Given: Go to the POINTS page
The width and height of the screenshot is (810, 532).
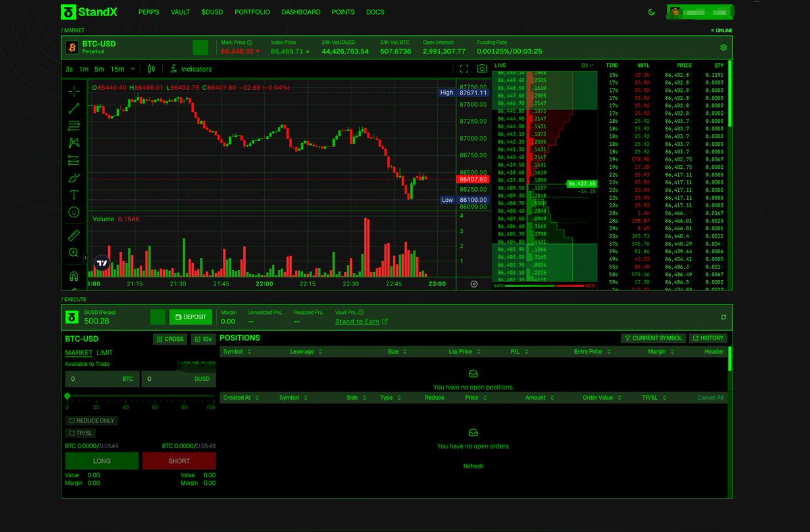Looking at the screenshot, I should [343, 12].
